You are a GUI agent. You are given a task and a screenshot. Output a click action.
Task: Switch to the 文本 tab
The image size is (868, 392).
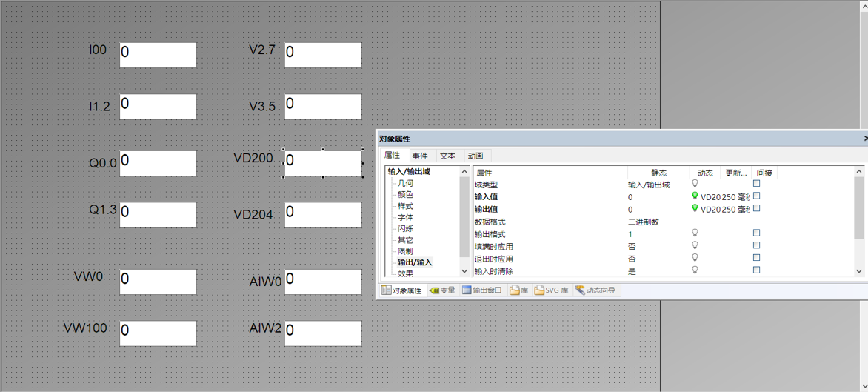(448, 156)
